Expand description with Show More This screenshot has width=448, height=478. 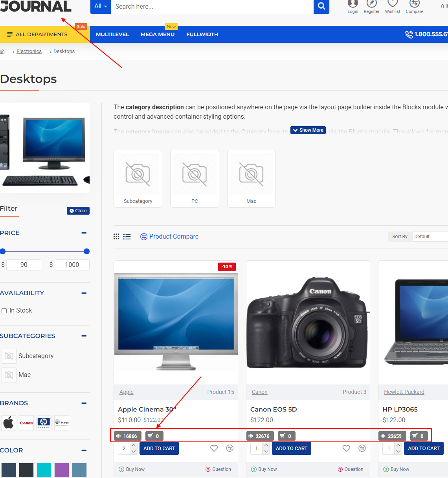308,130
